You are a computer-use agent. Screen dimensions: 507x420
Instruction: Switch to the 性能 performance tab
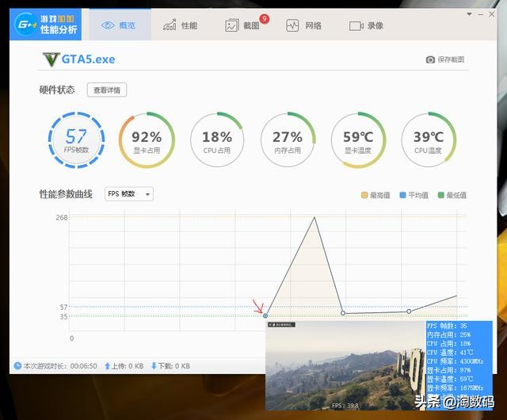coord(180,25)
